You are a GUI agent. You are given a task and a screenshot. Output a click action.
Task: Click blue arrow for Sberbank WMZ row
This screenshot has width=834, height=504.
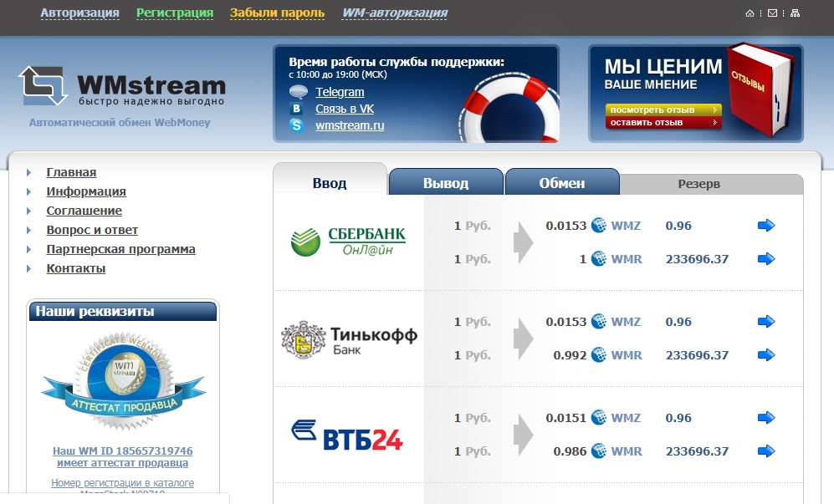(x=766, y=226)
